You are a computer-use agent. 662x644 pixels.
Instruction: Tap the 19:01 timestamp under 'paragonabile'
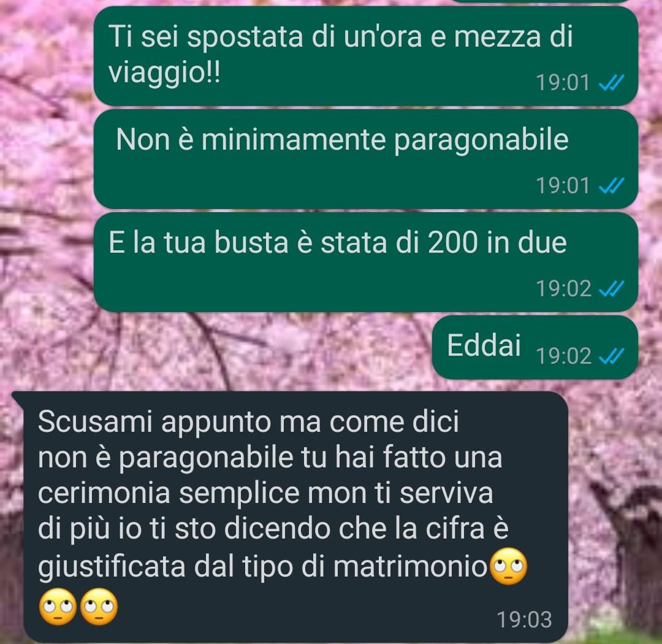click(562, 186)
